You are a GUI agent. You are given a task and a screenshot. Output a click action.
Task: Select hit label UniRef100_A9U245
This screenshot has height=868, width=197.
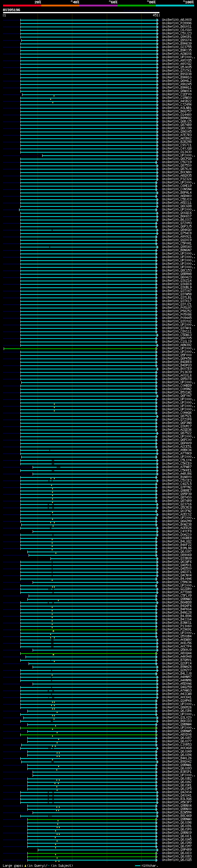(x=176, y=84)
